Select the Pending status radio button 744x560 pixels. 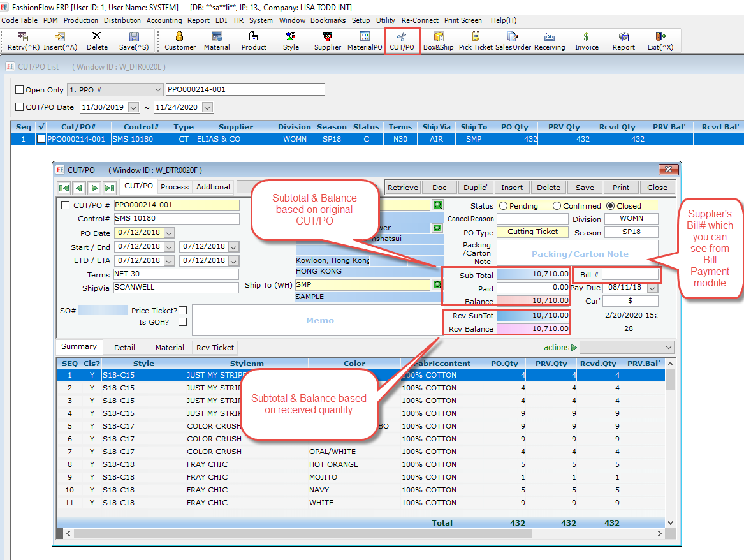[x=504, y=206]
